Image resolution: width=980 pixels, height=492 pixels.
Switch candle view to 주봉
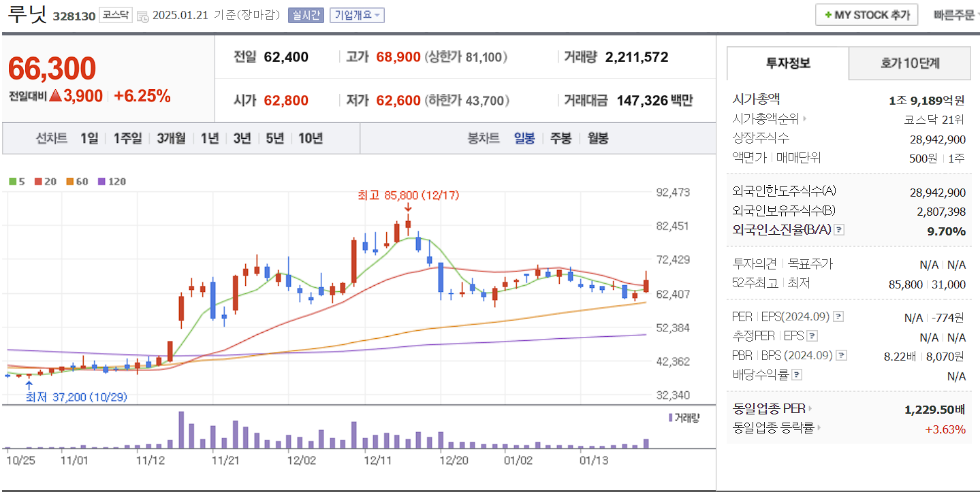coord(560,137)
